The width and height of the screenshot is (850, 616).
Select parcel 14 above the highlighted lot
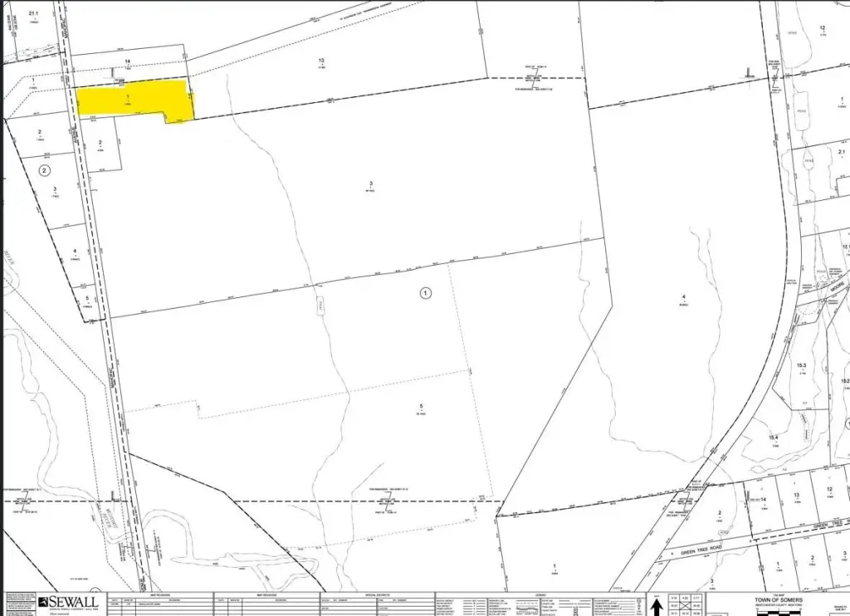(128, 62)
